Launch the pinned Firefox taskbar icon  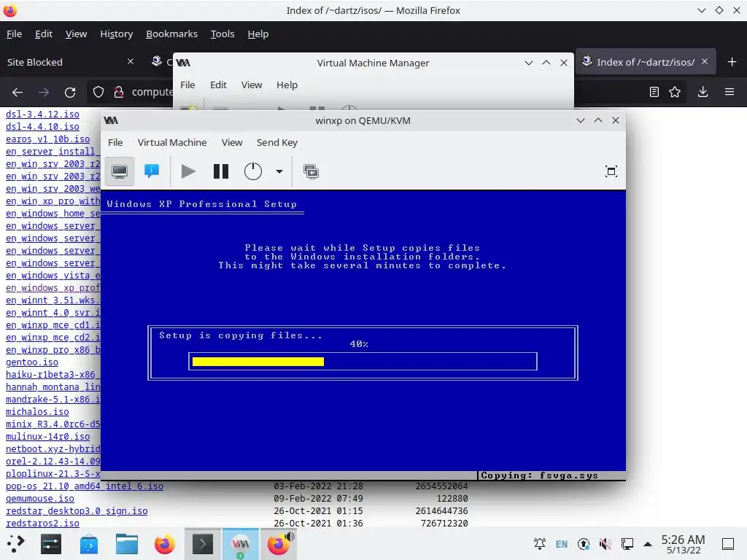click(165, 544)
